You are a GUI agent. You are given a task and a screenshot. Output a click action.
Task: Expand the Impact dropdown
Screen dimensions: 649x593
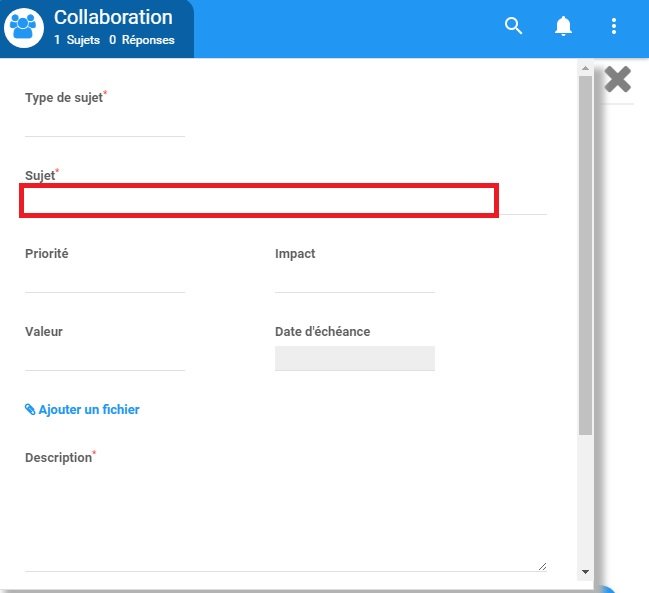[x=355, y=280]
